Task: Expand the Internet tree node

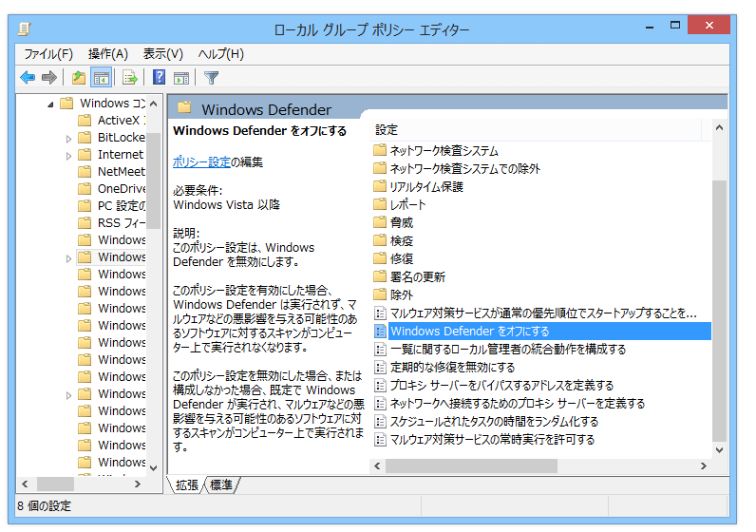Action: (68, 155)
